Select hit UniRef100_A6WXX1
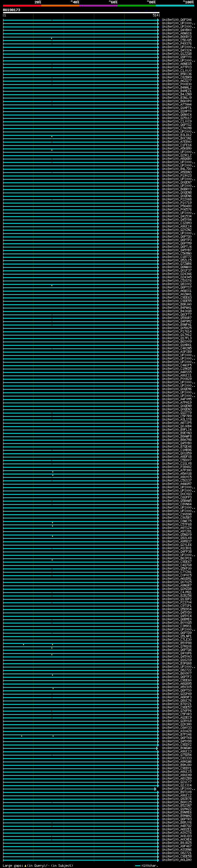The width and height of the screenshot is (197, 868). (177, 291)
